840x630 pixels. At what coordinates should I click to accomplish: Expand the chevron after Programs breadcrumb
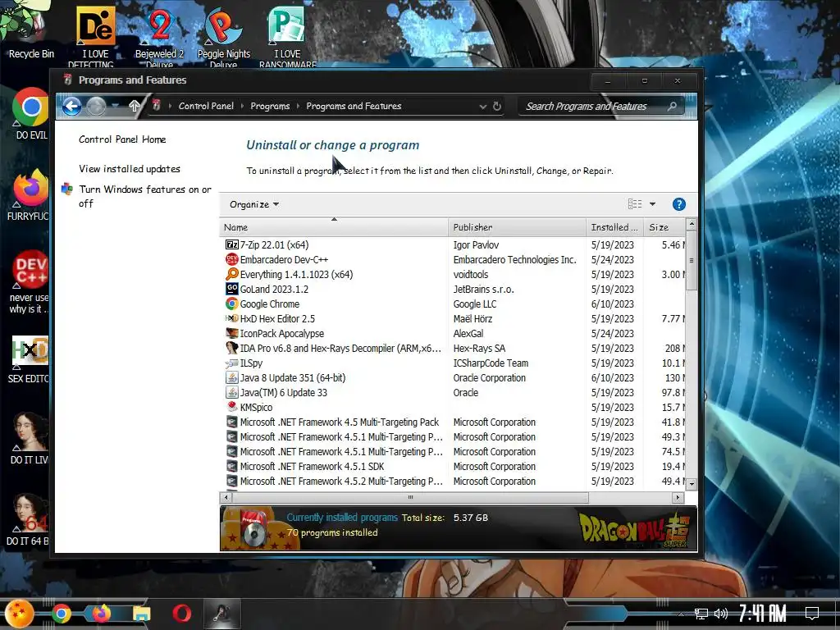(x=298, y=106)
